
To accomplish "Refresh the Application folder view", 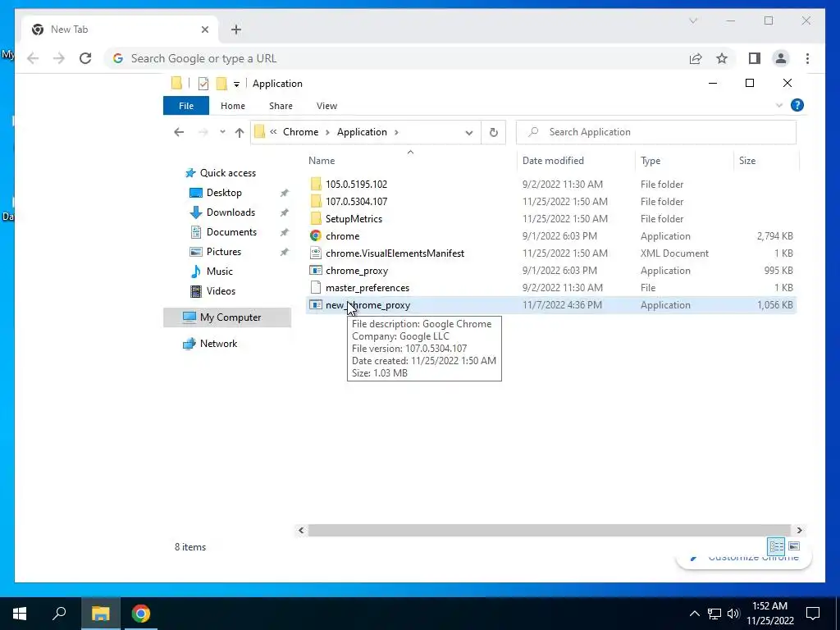I will pyautogui.click(x=493, y=132).
